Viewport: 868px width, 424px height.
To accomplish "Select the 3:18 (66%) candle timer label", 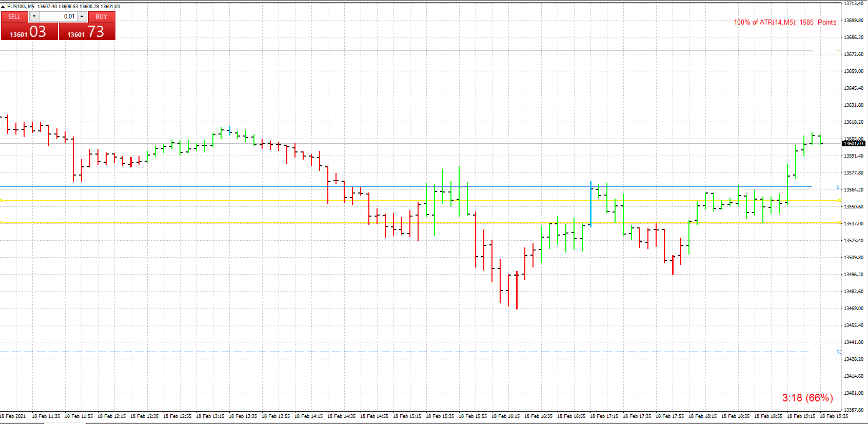I will pyautogui.click(x=807, y=398).
